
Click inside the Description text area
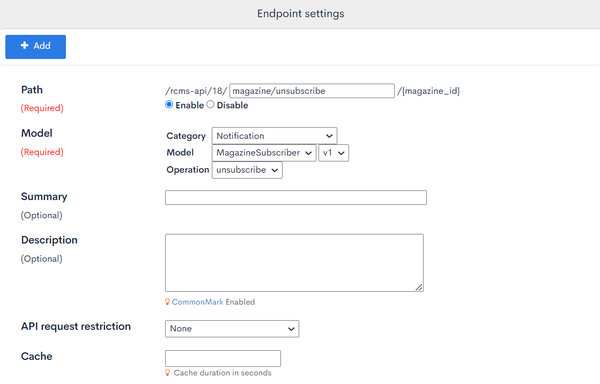click(x=294, y=263)
